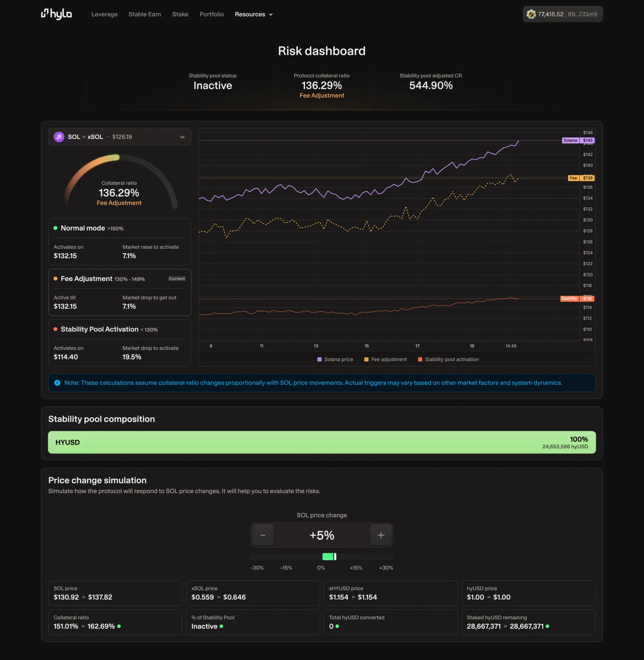
Task: Click the -30% slider label
Action: pos(257,568)
